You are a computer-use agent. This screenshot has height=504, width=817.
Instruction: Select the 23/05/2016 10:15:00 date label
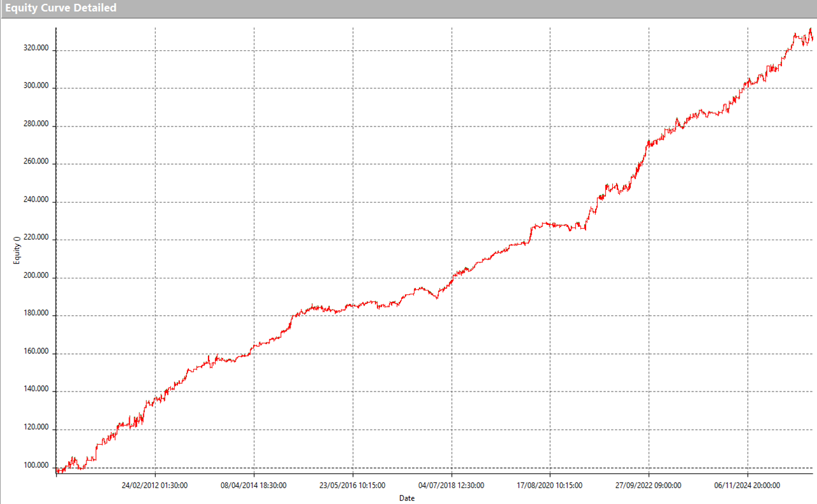(352, 486)
